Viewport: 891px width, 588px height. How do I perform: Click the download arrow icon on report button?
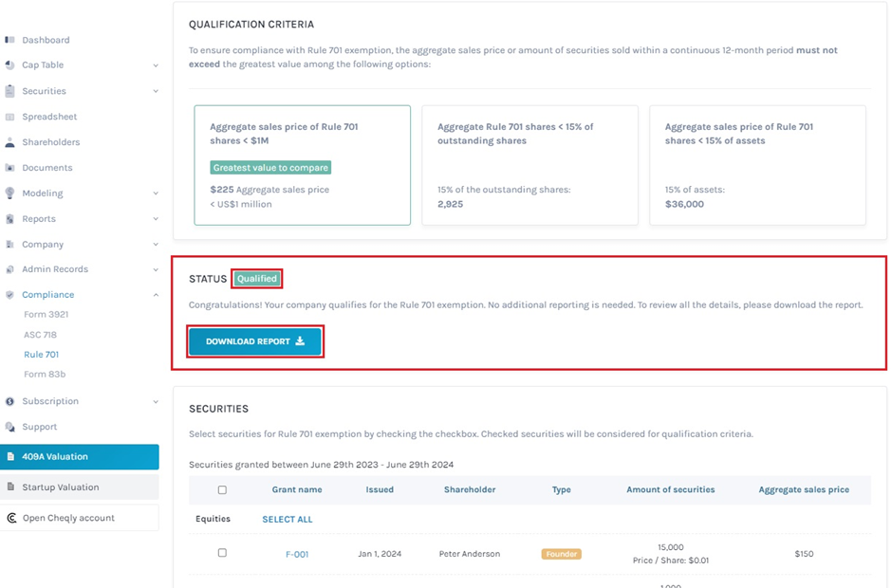[x=300, y=340]
